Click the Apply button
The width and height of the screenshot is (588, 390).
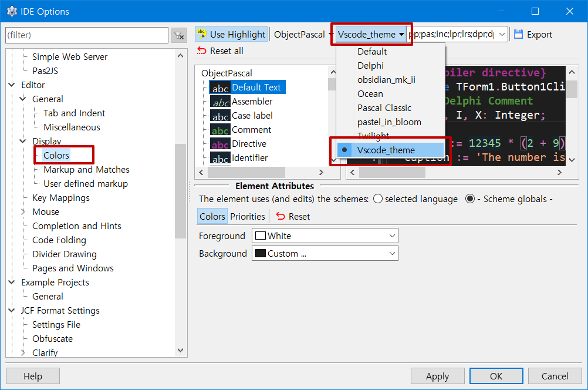point(437,376)
